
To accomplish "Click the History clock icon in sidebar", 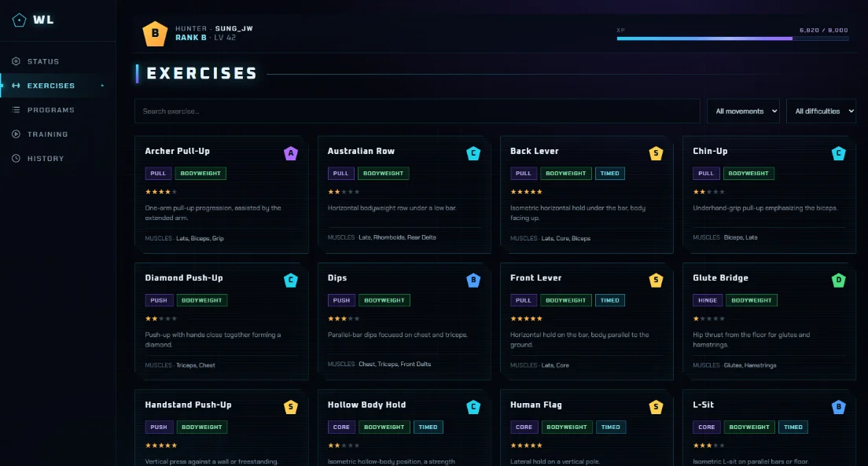I will [x=16, y=158].
